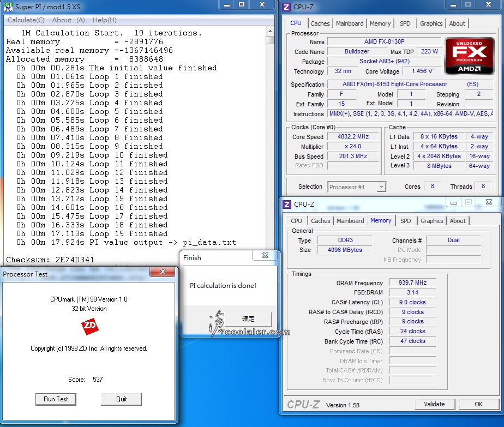Open the About...(A) menu in Super PI
This screenshot has width=504, height=427.
(x=69, y=20)
